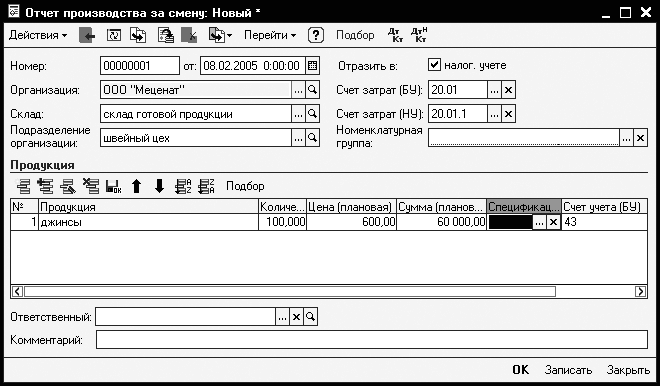Click magnifier icon next to Организация field
Screen dimensions: 660x386
(x=312, y=90)
